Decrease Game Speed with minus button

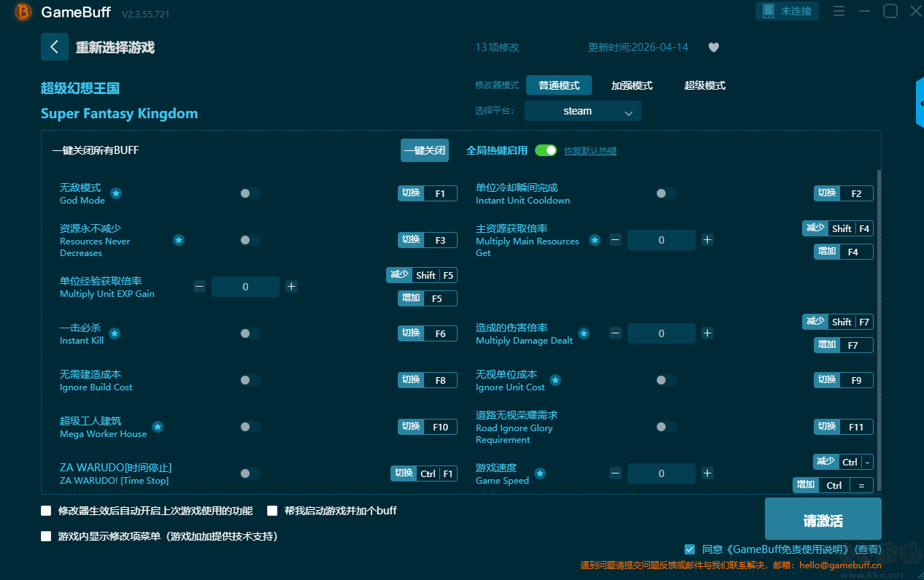click(x=615, y=473)
